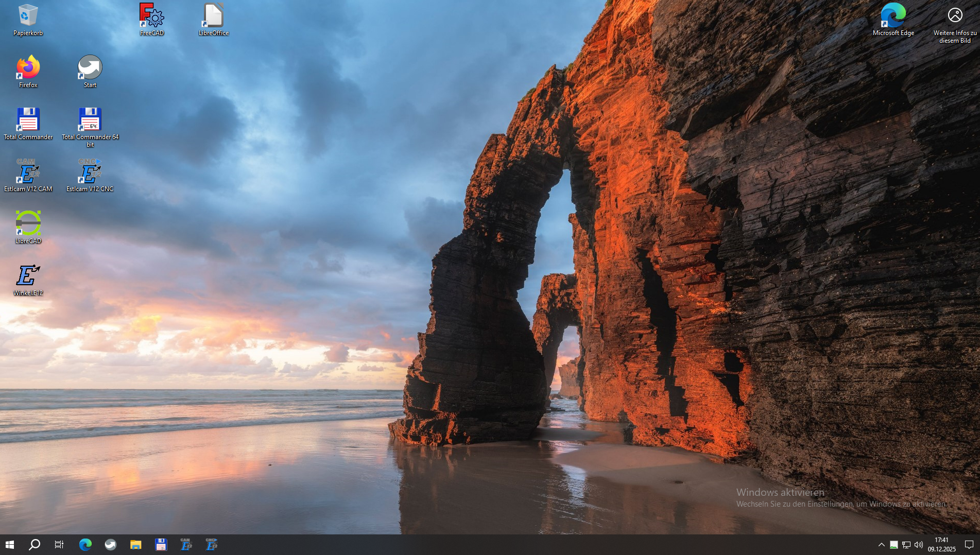Expand the hidden system tray icons
Screen dimensions: 980x555
click(881, 545)
